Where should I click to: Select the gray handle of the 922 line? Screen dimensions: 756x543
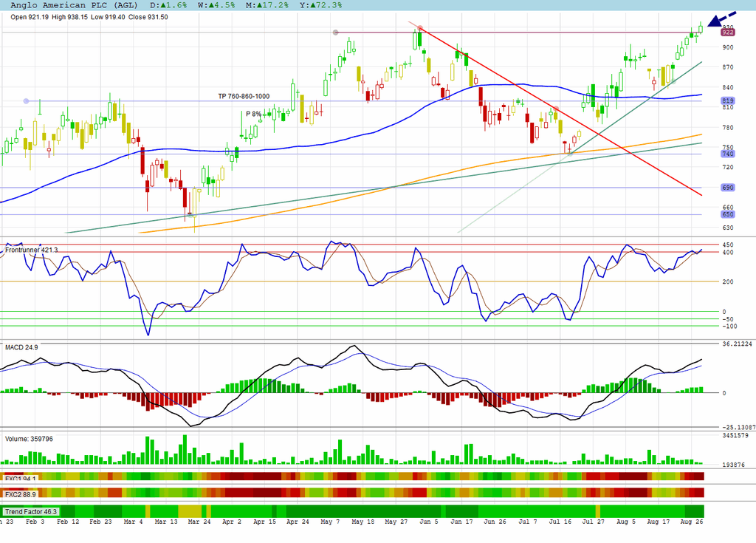coord(336,33)
